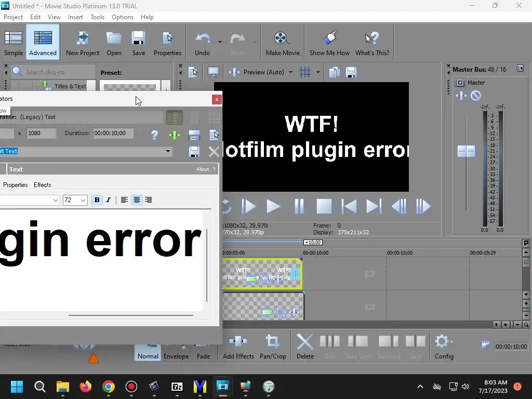
Task: Open a project with Open icon
Action: [114, 43]
